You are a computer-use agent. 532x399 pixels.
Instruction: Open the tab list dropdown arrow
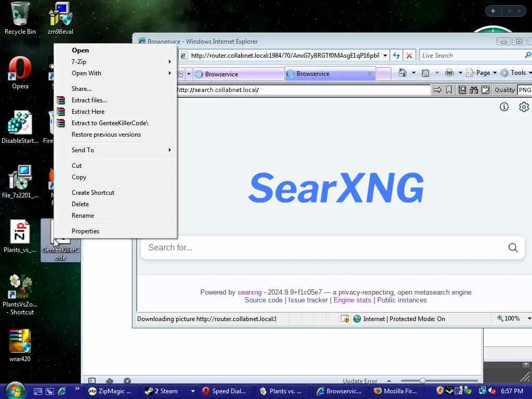point(189,74)
